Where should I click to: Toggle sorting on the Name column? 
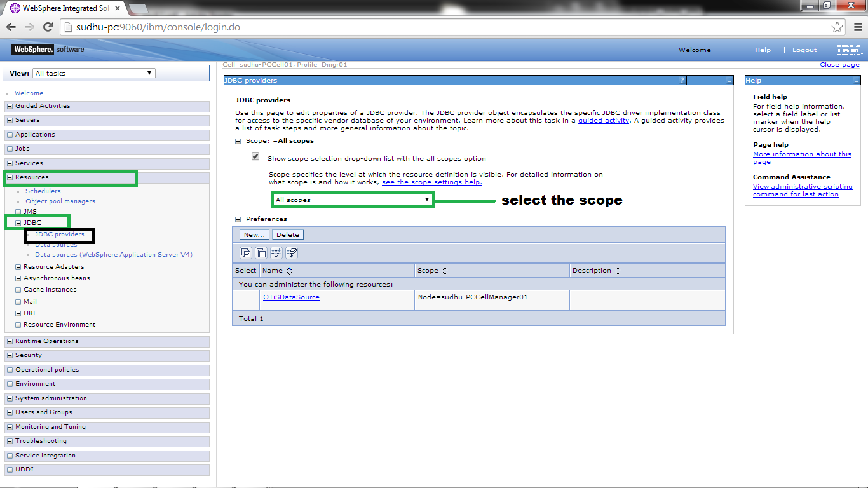click(290, 270)
